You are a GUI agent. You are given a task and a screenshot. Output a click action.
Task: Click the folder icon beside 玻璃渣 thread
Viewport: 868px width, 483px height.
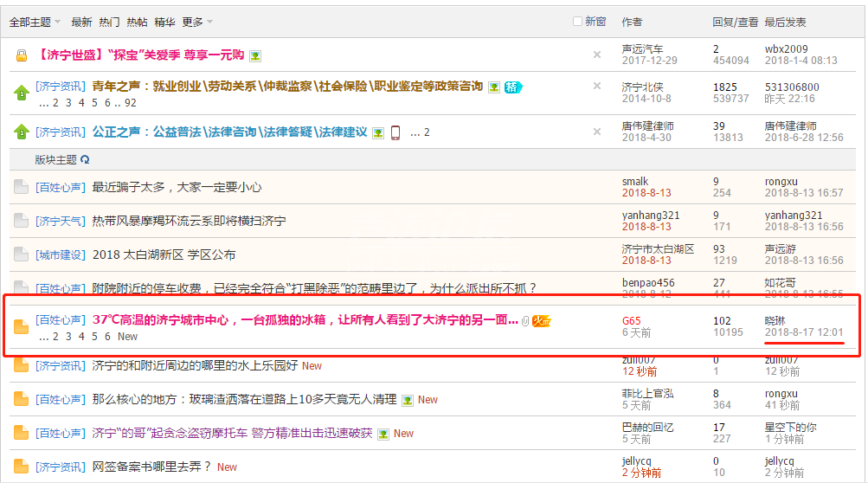click(21, 399)
